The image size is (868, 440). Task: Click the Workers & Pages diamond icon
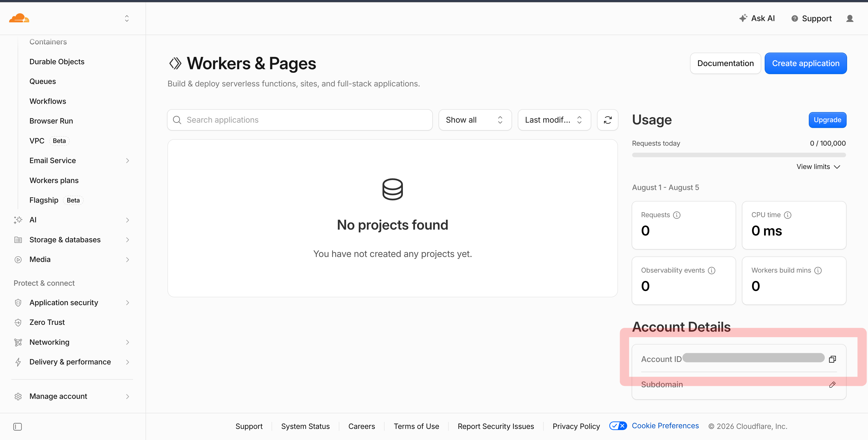coord(175,63)
